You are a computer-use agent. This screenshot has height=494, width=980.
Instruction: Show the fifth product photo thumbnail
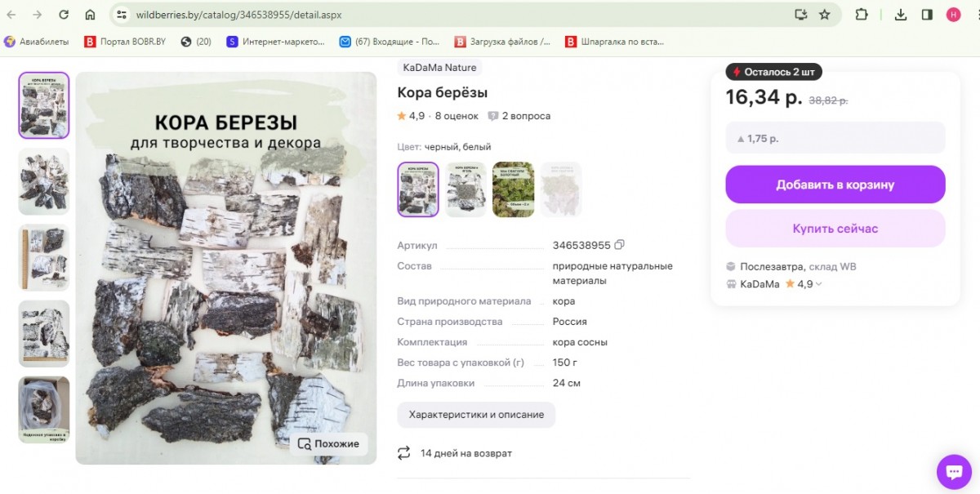click(x=44, y=410)
